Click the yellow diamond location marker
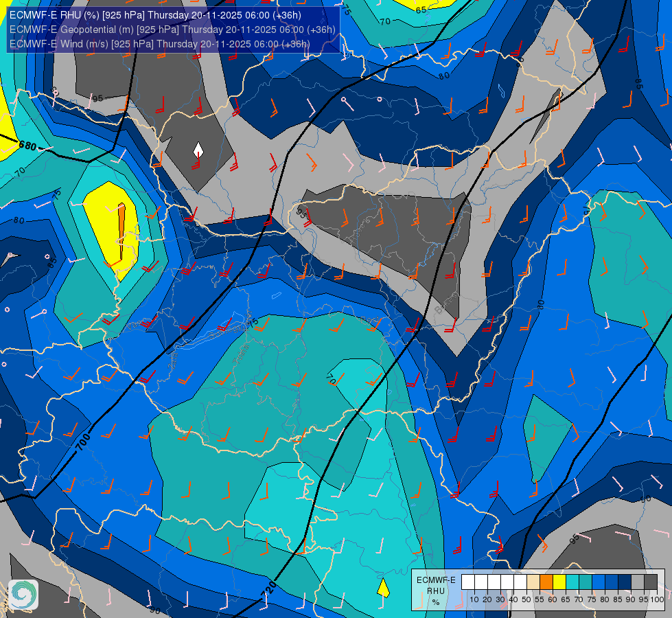 pyautogui.click(x=383, y=588)
